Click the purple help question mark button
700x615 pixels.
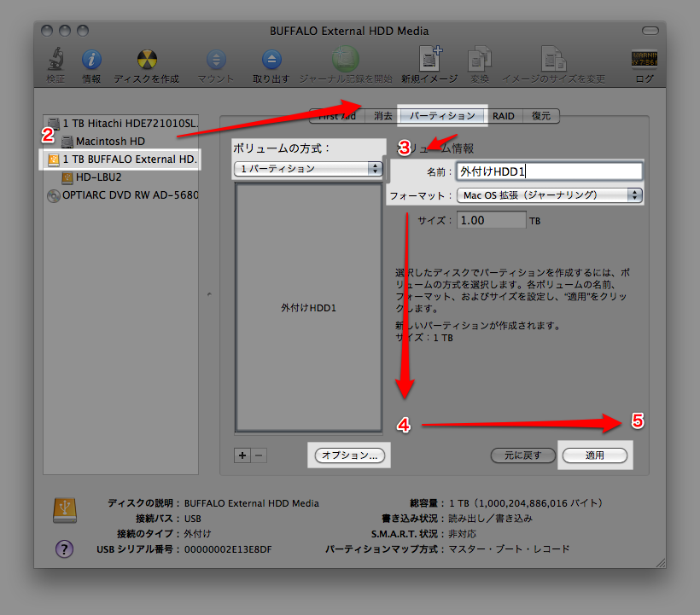[x=64, y=549]
